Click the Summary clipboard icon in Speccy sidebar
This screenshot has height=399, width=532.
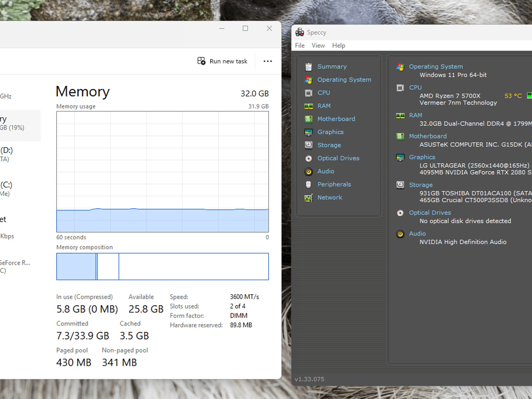tap(308, 67)
